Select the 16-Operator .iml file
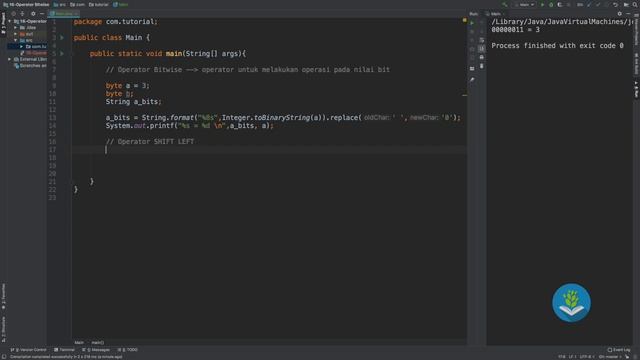 pos(33,53)
